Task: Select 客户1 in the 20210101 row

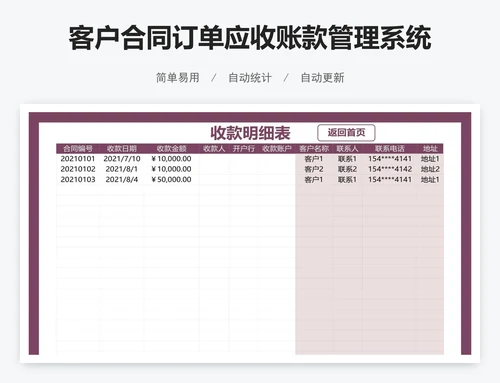Action: click(x=314, y=159)
